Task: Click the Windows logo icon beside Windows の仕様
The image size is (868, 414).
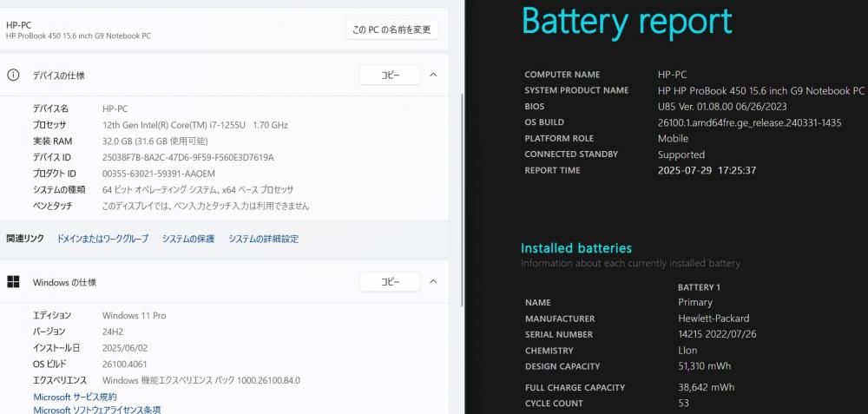Action: pyautogui.click(x=13, y=282)
